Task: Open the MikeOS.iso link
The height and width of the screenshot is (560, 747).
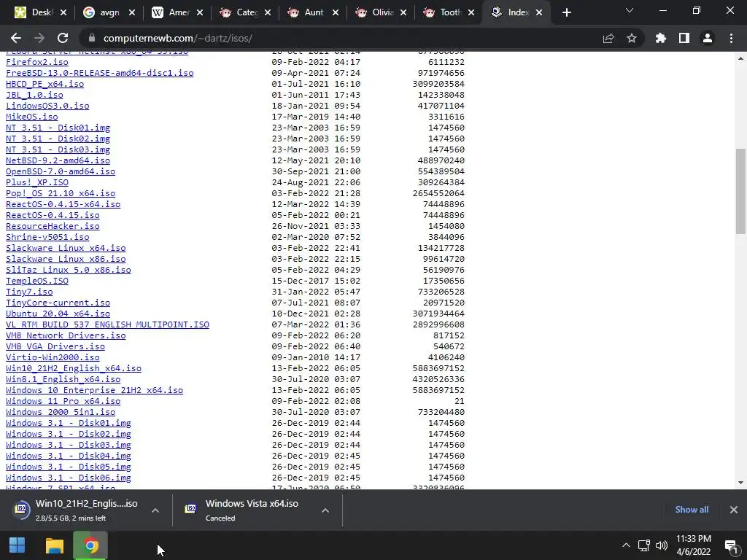Action: (32, 117)
